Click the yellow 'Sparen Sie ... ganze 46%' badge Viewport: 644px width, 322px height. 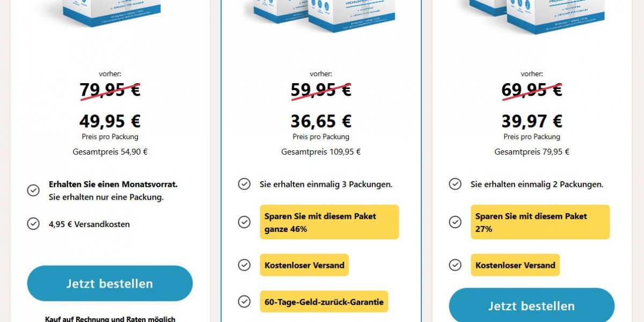(x=329, y=222)
